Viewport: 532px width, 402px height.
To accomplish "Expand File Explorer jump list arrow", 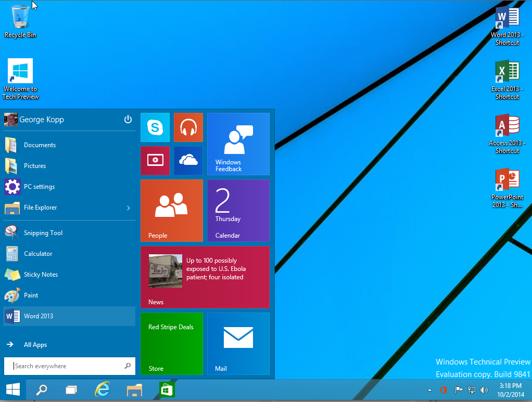I will coord(129,208).
